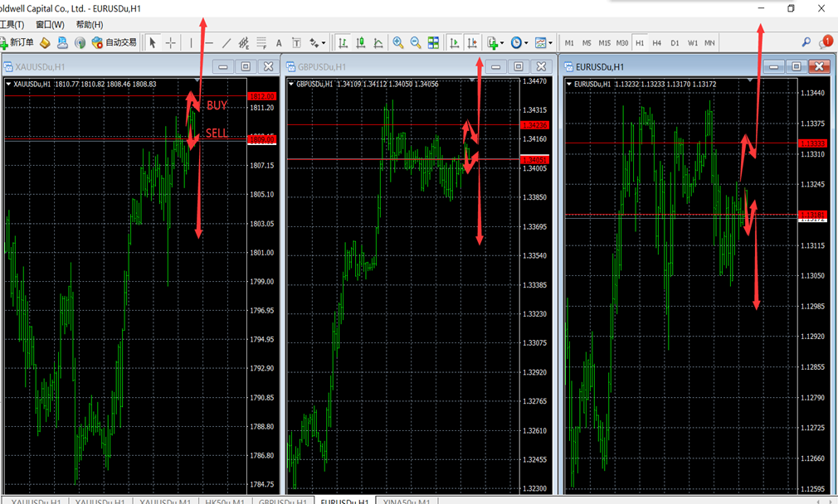This screenshot has width=838, height=504.
Task: Open the search magnifier in the toolbar
Action: click(x=806, y=42)
